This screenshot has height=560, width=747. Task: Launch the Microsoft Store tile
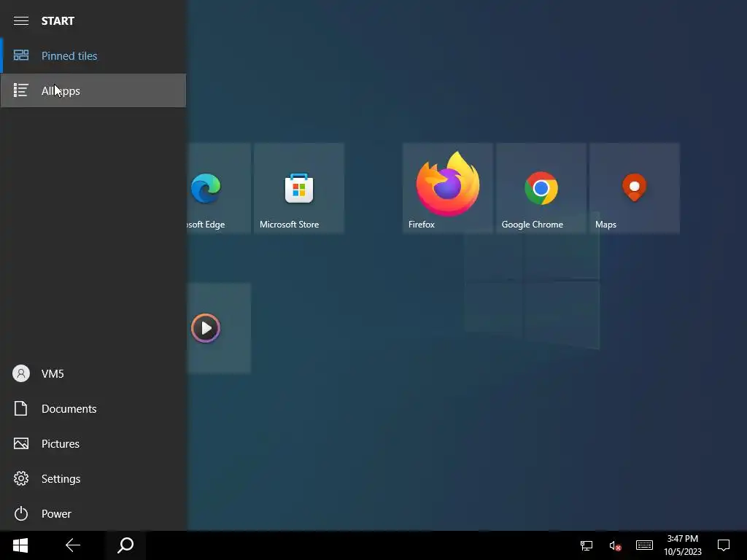tap(299, 188)
